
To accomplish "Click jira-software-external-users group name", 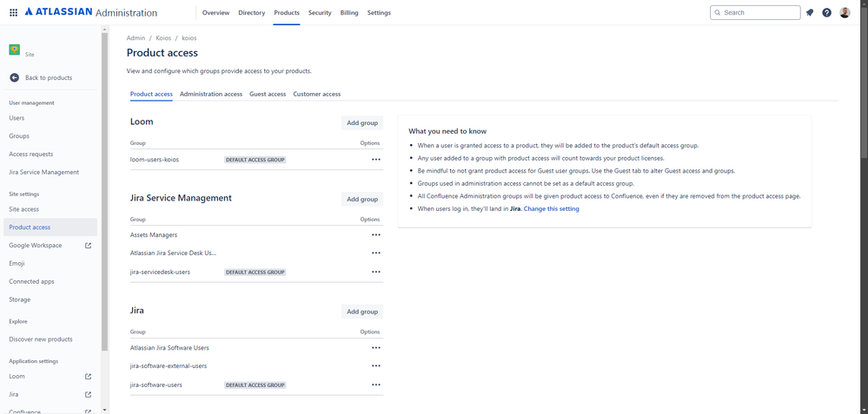I will (169, 366).
